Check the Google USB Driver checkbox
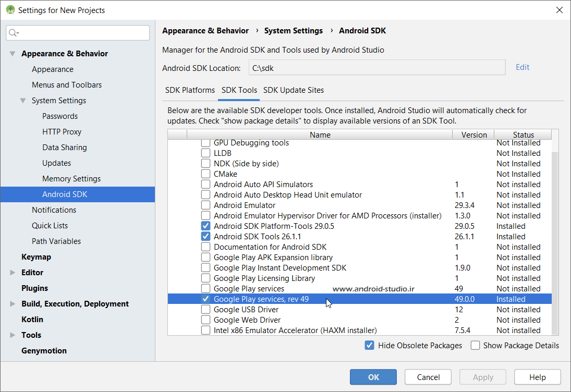The height and width of the screenshot is (392, 571). [x=206, y=310]
